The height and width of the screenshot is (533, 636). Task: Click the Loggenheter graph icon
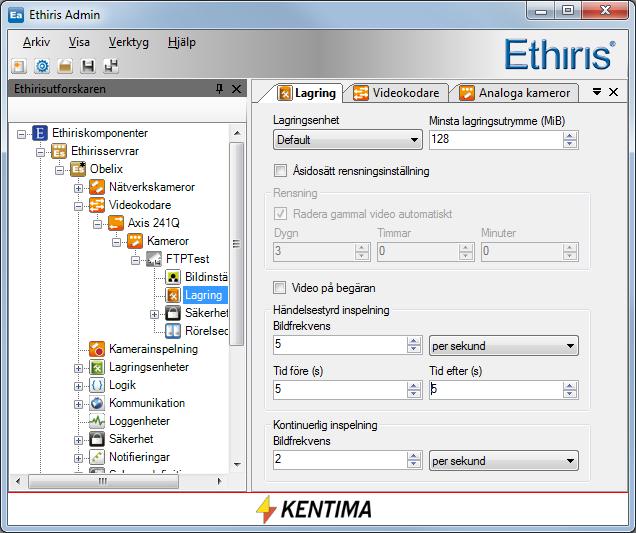pos(97,421)
